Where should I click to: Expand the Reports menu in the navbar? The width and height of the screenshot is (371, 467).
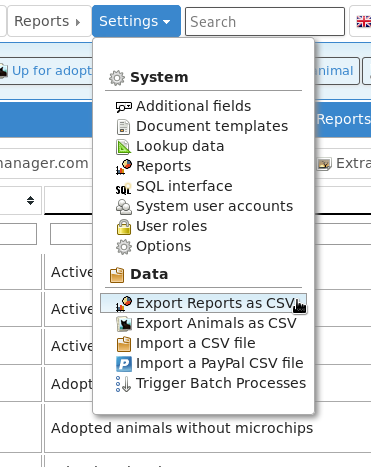click(49, 21)
